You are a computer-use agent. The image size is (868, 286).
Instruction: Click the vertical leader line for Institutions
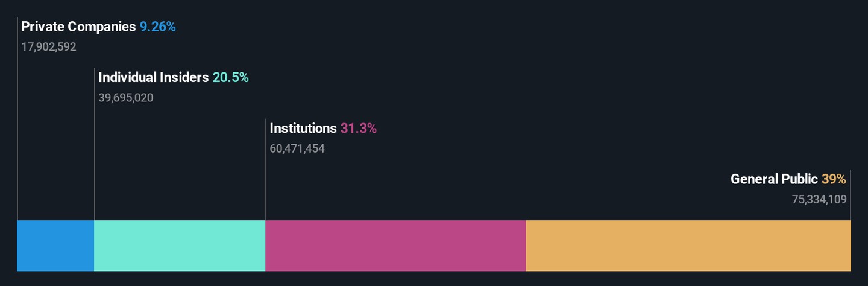266,170
